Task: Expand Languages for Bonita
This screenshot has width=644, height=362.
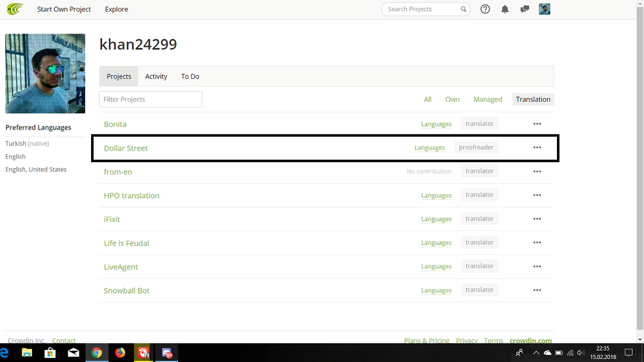Action: pyautogui.click(x=436, y=124)
